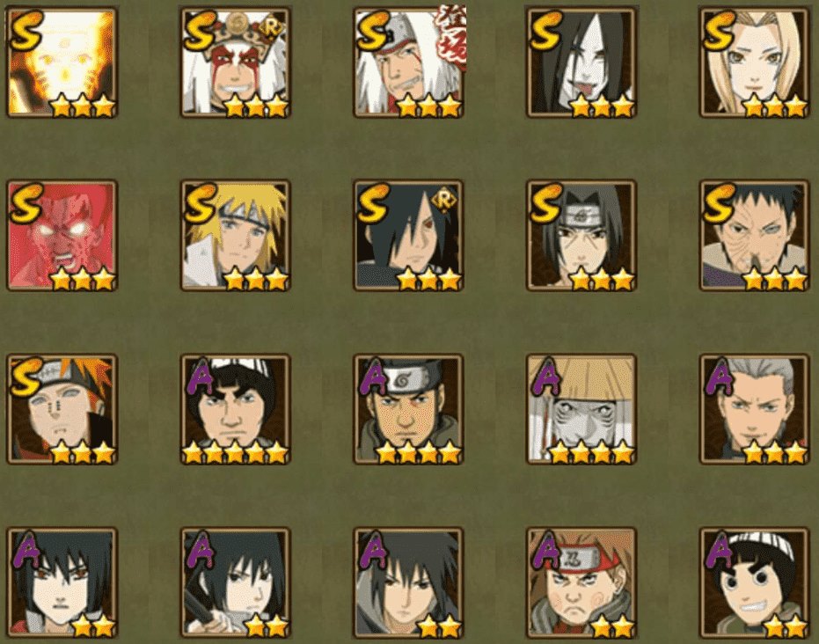Choose the spiky blonde-haired ninja in white cloak
This screenshot has height=644, width=819.
coord(235,236)
